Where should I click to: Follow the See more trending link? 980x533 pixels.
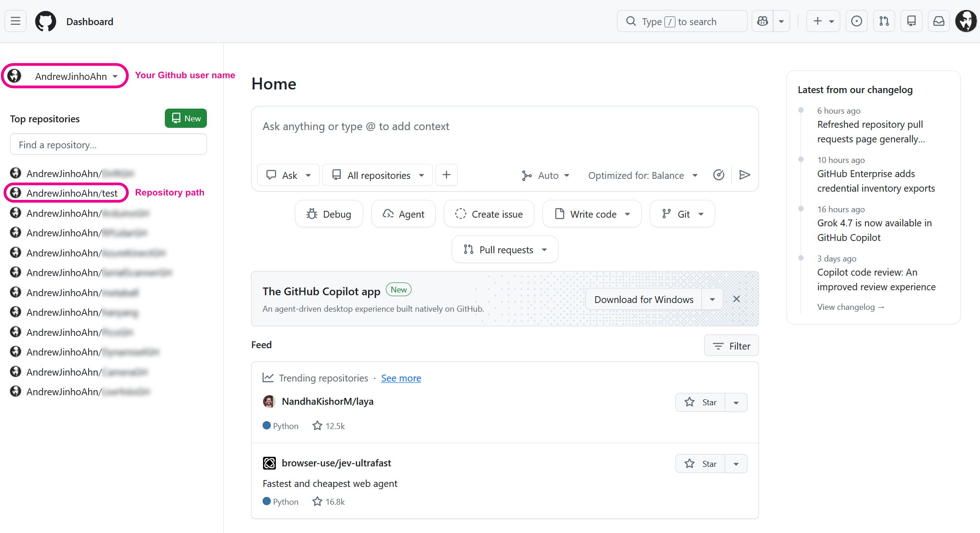click(401, 378)
